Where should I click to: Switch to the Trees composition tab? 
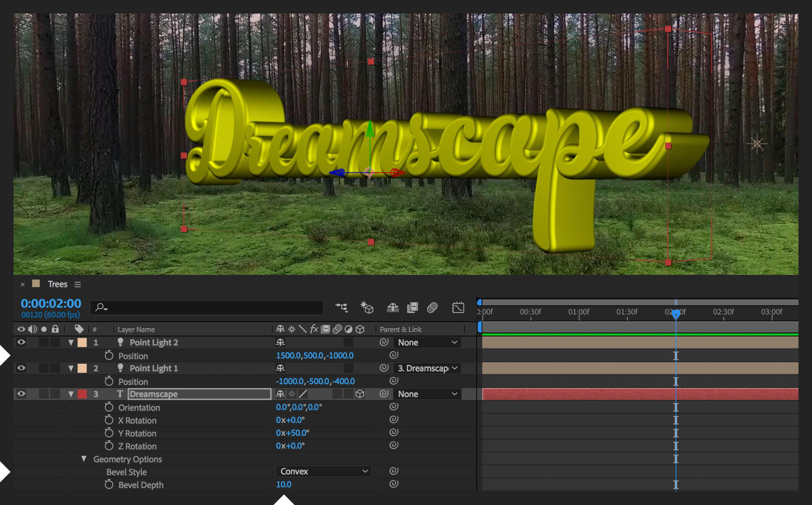[x=57, y=284]
